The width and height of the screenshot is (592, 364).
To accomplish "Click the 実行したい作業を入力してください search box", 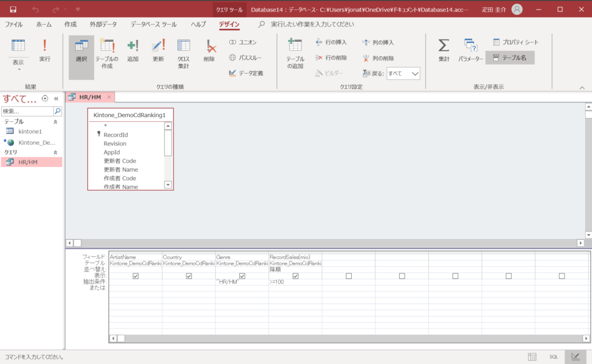I will tap(312, 24).
